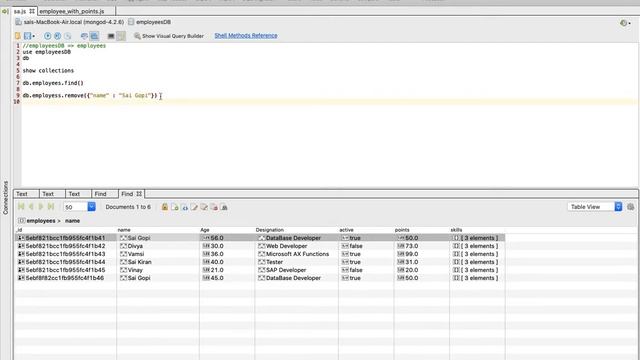The image size is (640, 360).
Task: Select the Microsoft AX Functions cell
Action: click(x=297, y=254)
